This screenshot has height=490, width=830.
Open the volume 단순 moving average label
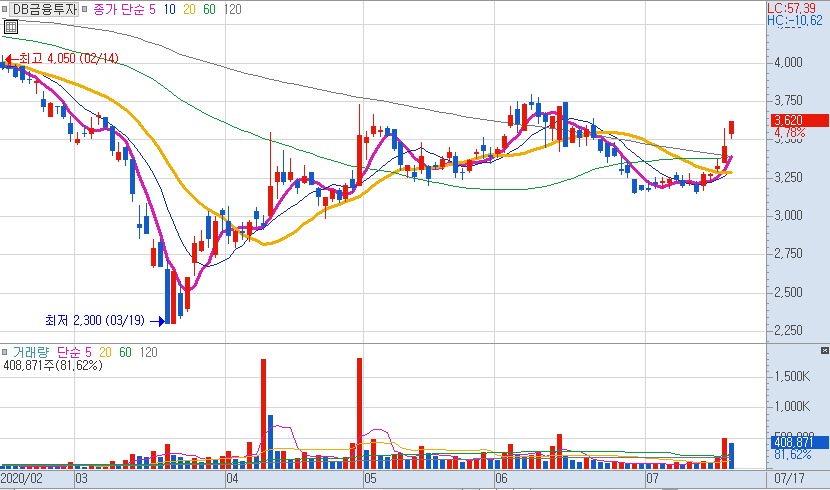pyautogui.click(x=68, y=352)
